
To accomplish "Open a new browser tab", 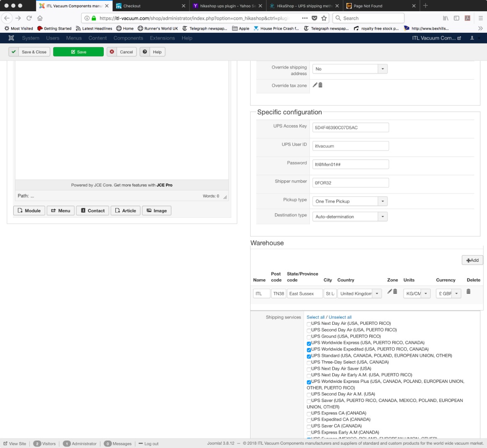I will (426, 5).
